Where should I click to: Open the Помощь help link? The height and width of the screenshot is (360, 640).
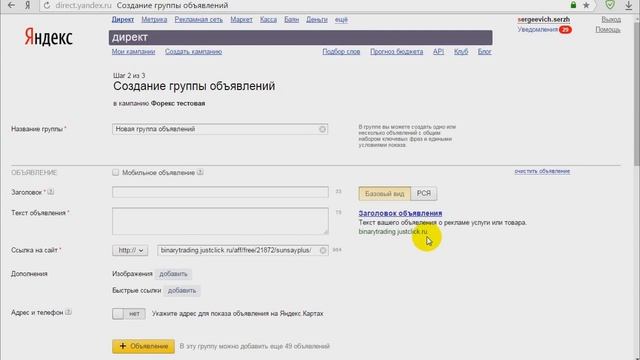pyautogui.click(x=608, y=30)
